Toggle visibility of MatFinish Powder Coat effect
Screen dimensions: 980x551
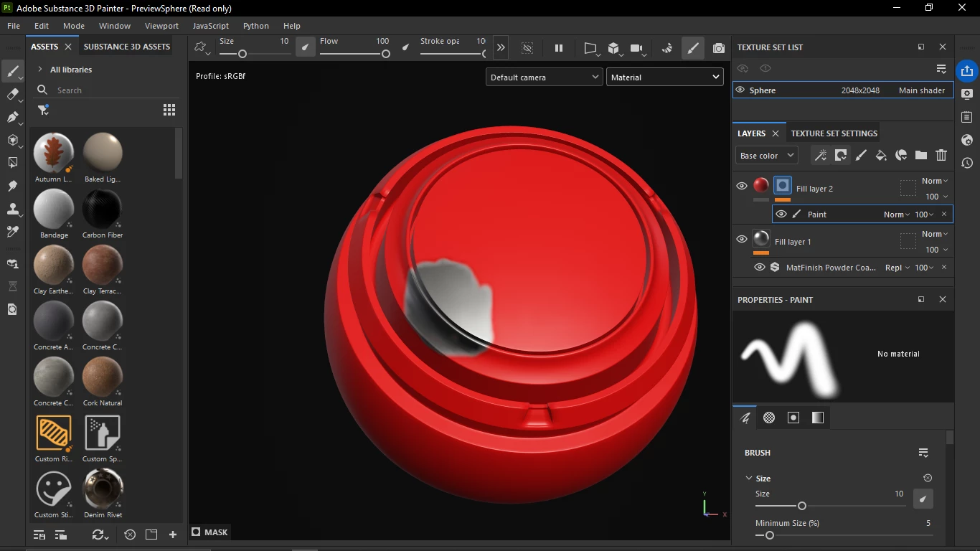tap(760, 267)
